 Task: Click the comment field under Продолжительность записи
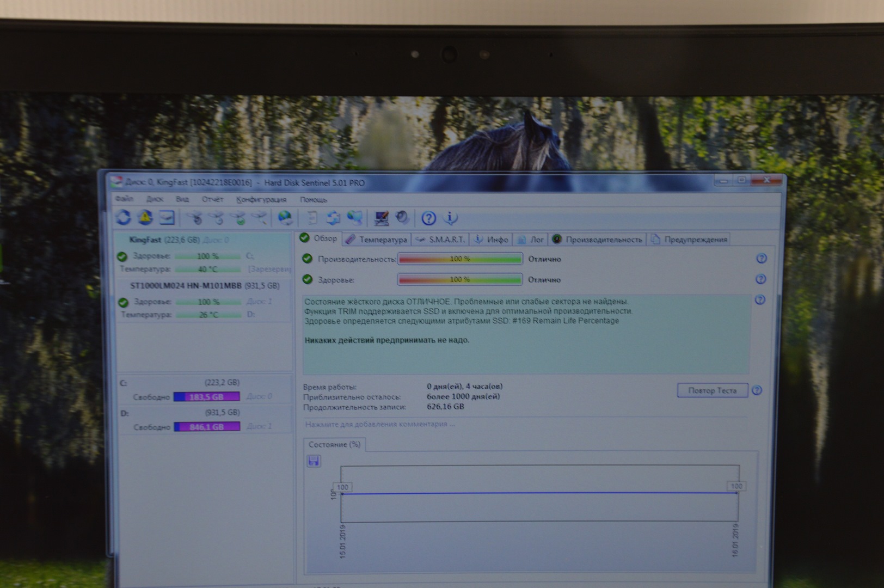(380, 424)
